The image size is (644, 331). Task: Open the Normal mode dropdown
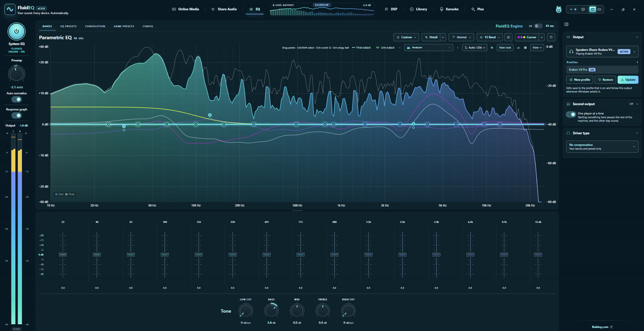tap(461, 37)
